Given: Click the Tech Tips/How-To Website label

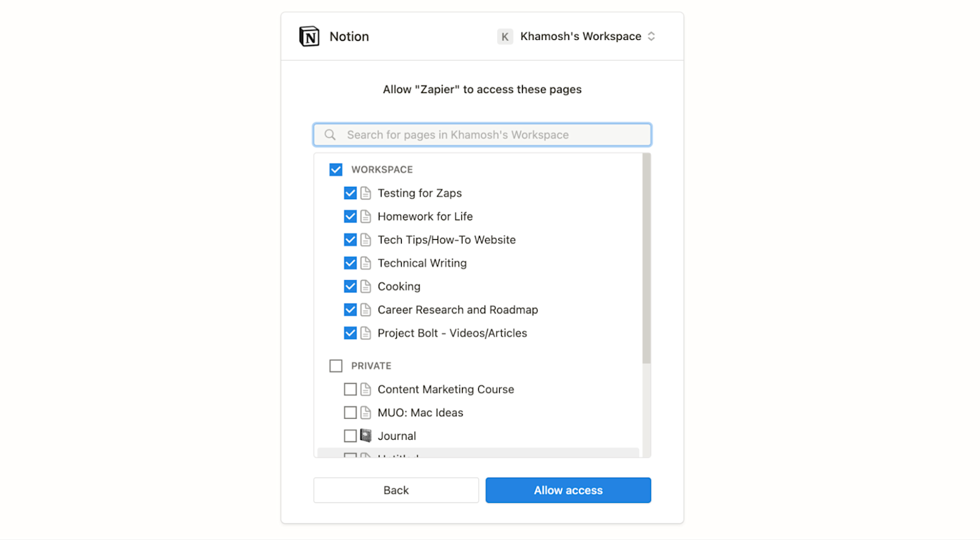Looking at the screenshot, I should click(x=447, y=240).
